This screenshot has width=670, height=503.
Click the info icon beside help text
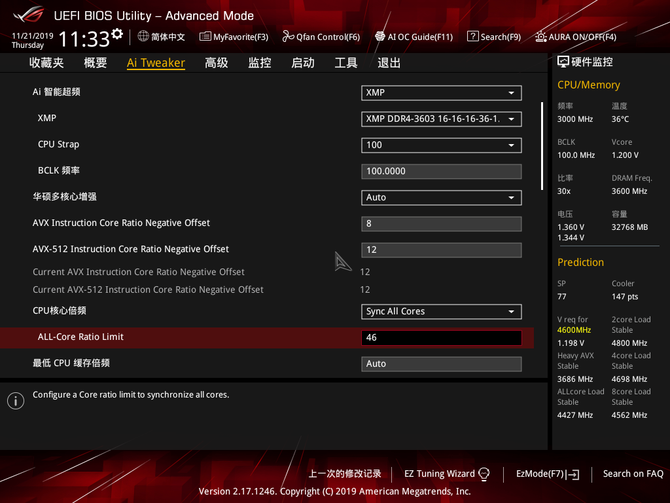coord(16,401)
